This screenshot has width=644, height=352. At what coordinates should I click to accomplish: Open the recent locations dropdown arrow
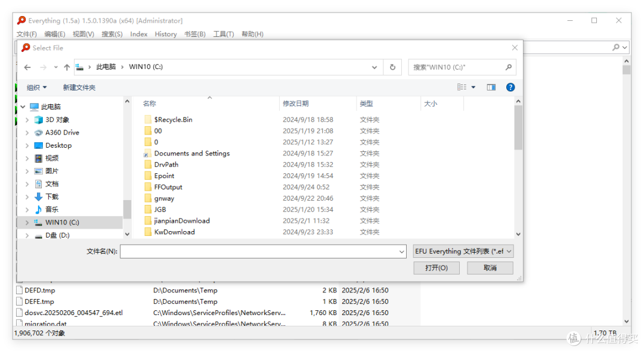pyautogui.click(x=55, y=67)
